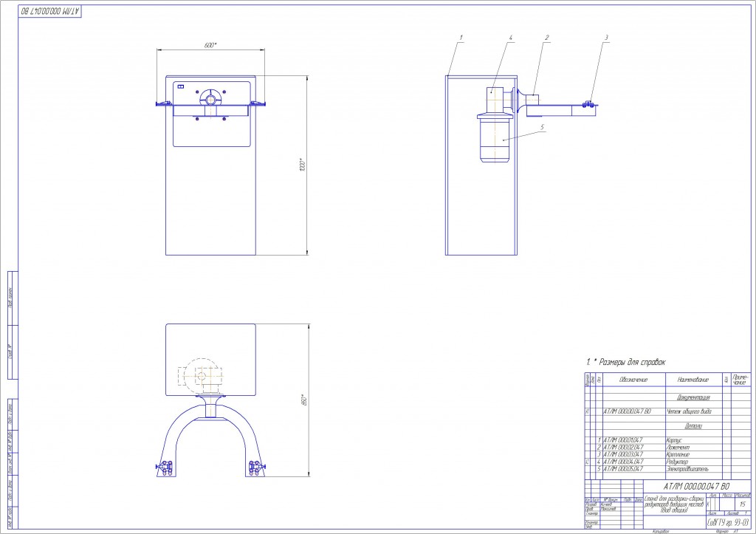
Task: Click the rotated drawing code in the sheet corner
Action: tap(49, 10)
